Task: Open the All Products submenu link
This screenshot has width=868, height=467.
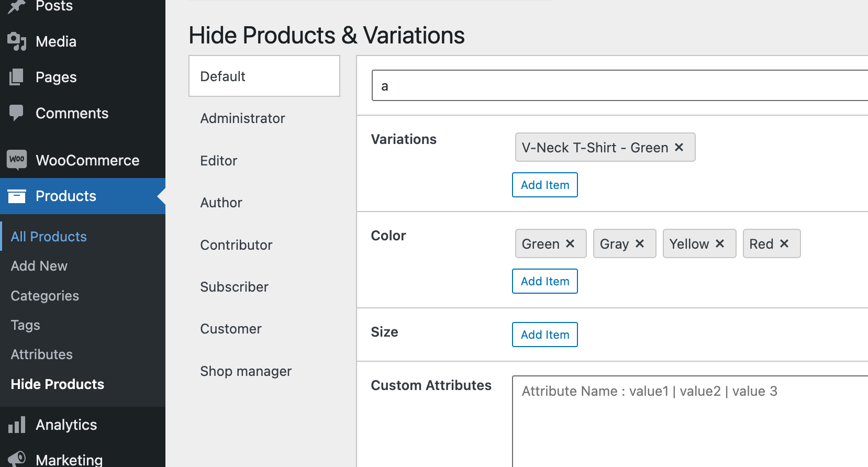Action: tap(49, 237)
